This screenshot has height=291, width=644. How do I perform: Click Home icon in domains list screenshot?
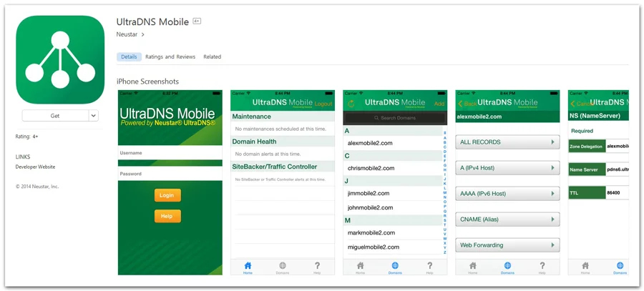[x=360, y=267]
